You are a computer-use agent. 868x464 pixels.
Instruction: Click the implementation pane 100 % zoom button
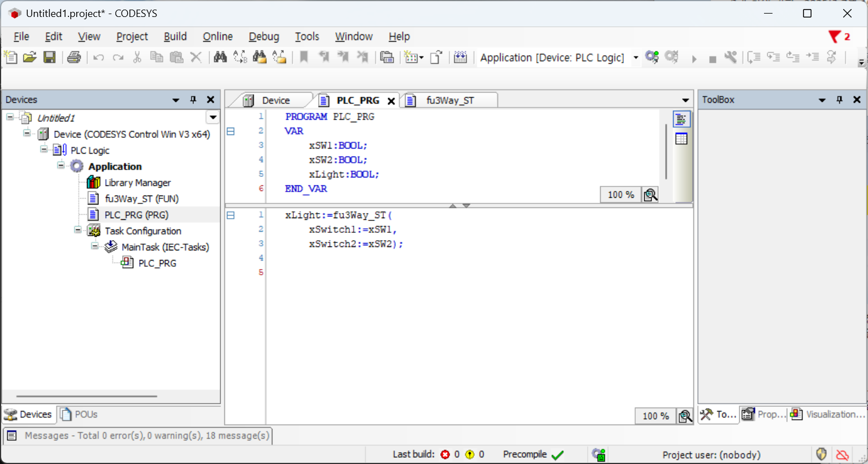point(656,416)
